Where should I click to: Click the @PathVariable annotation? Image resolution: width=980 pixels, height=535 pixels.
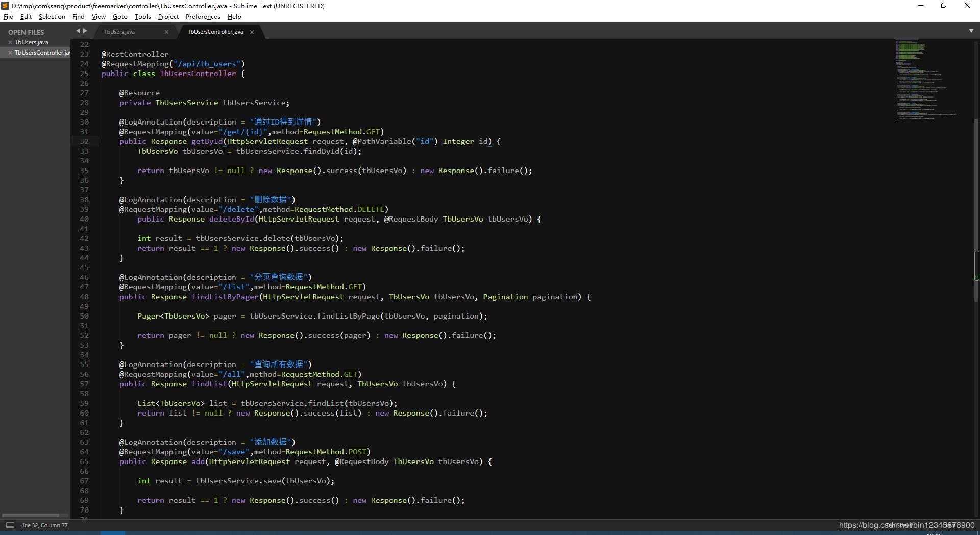click(x=382, y=141)
